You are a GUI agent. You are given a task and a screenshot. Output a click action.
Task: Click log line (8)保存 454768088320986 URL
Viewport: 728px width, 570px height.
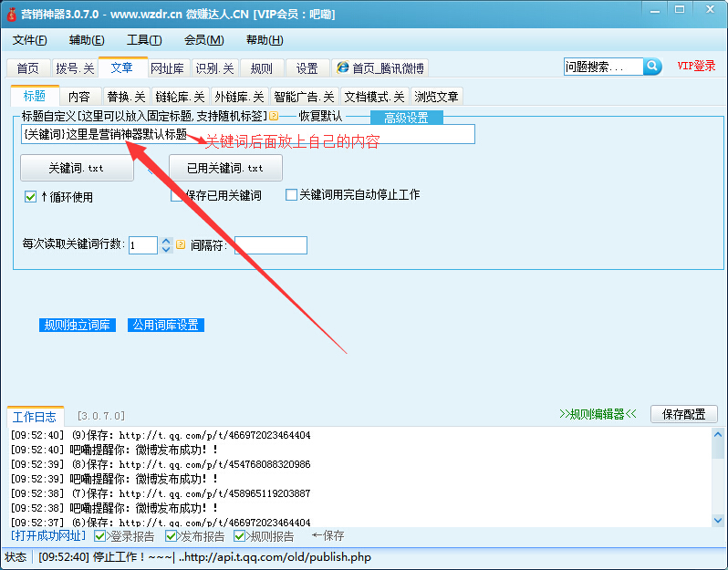[x=215, y=464]
